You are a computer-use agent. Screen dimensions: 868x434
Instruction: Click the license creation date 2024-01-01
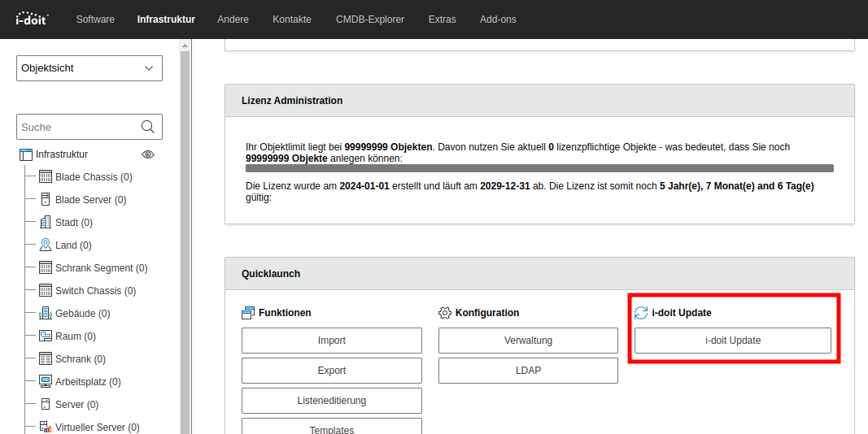364,186
